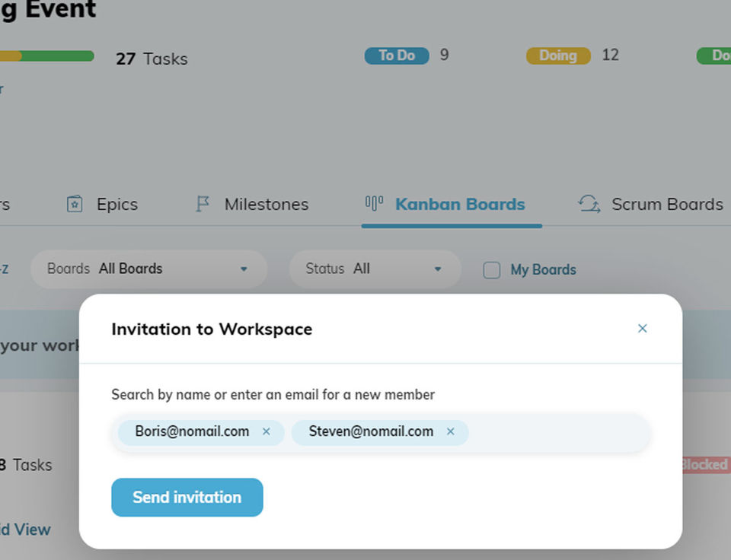Expand the Status All dropdown
This screenshot has width=731, height=560.
tap(375, 269)
